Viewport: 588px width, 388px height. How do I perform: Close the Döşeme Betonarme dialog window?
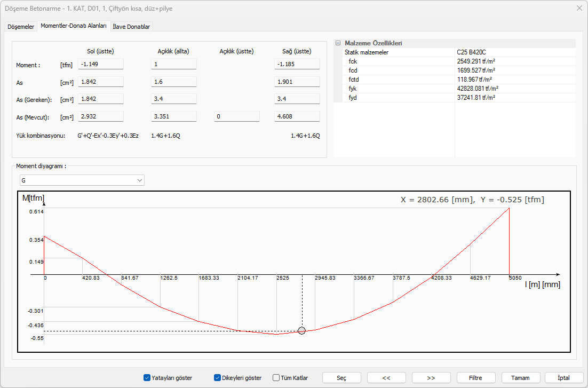pyautogui.click(x=579, y=8)
